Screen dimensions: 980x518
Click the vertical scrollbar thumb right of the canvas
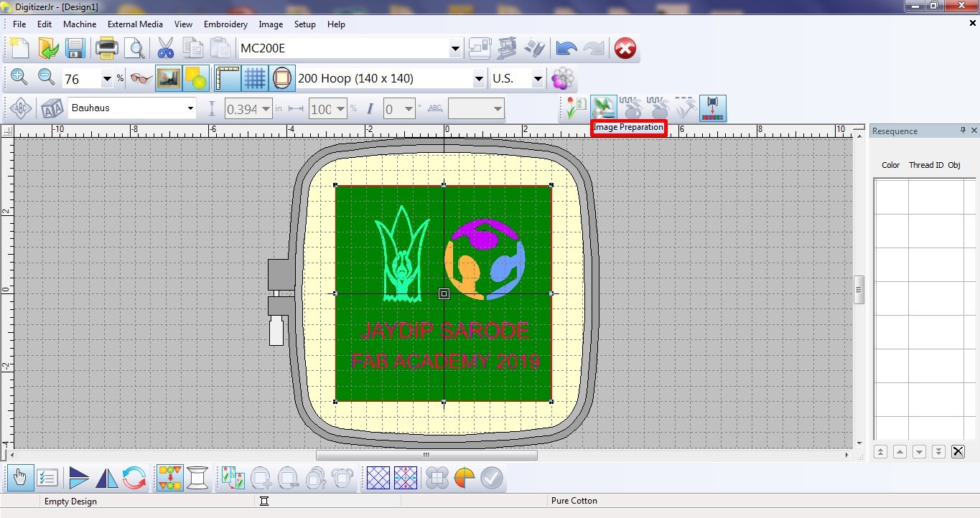[859, 290]
